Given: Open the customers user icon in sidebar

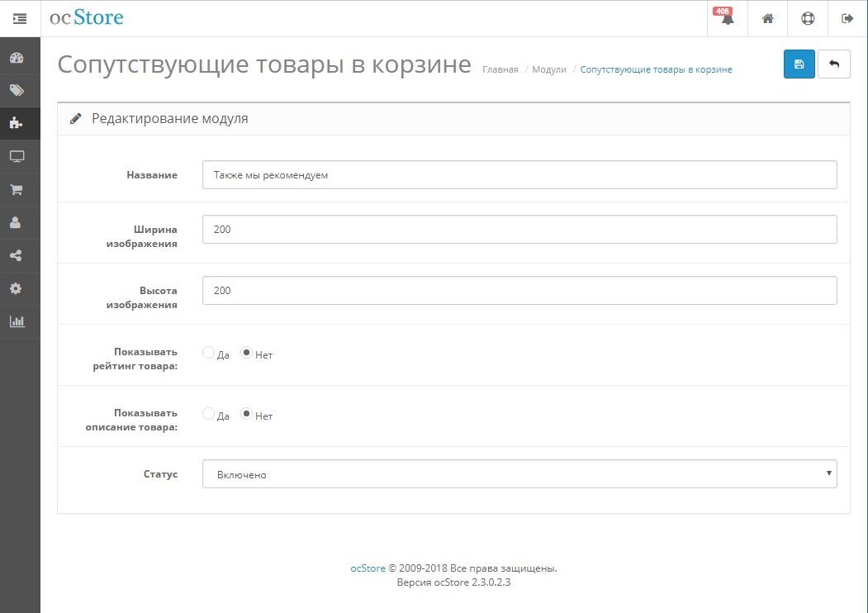Looking at the screenshot, I should click(x=17, y=222).
